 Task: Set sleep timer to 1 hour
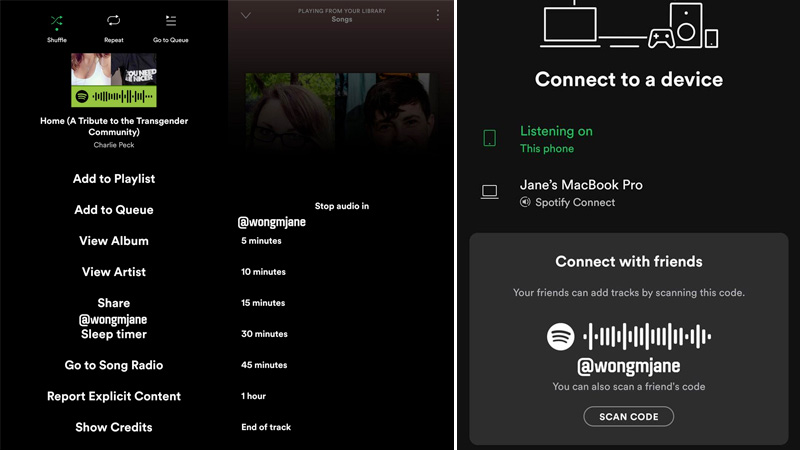[x=254, y=396]
